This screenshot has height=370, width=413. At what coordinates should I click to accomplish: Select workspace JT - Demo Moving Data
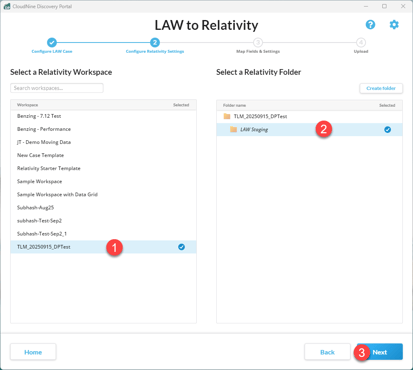[103, 142]
